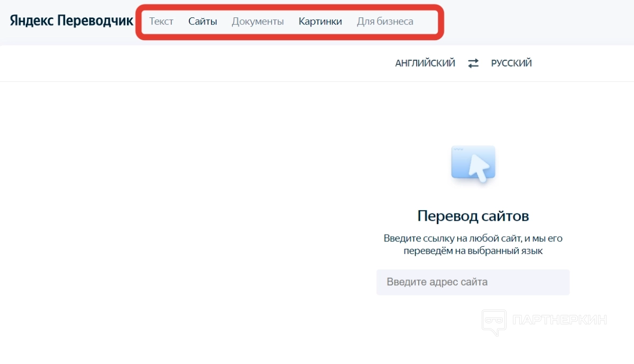The width and height of the screenshot is (634, 364).
Task: Choose target language РУССКИЙ
Action: tap(511, 63)
